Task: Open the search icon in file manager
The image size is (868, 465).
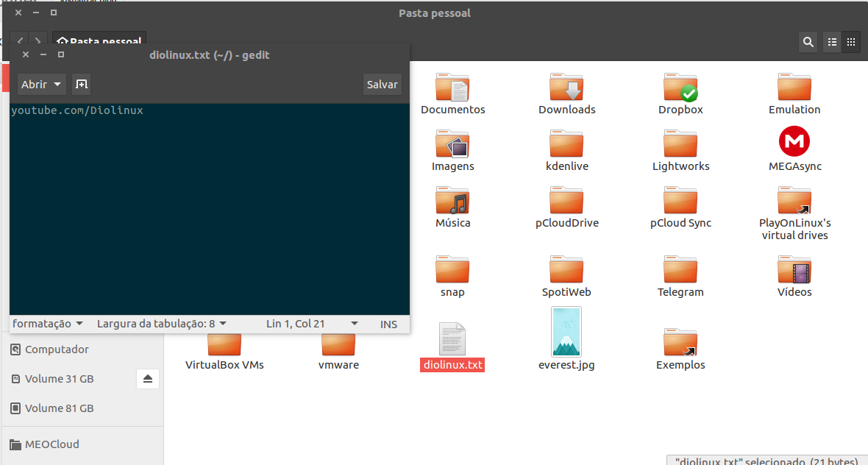Action: (808, 43)
